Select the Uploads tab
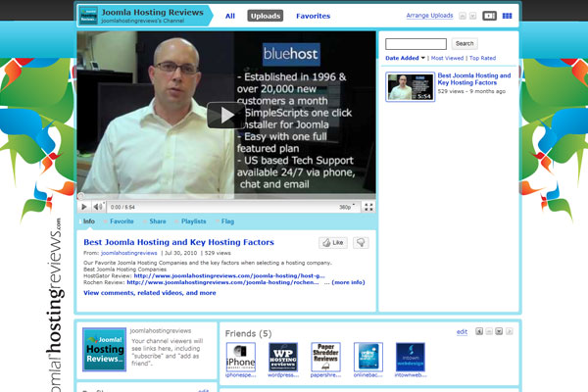 pos(266,16)
